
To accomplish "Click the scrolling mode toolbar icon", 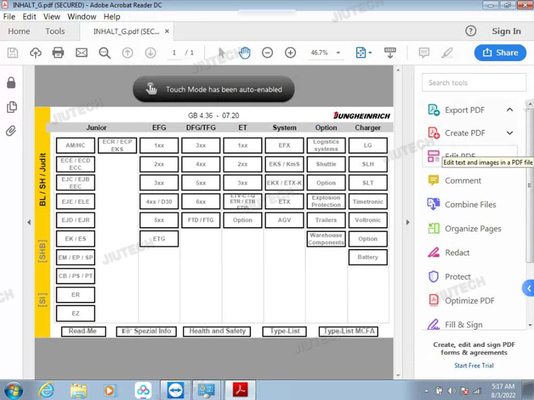I will (390, 53).
